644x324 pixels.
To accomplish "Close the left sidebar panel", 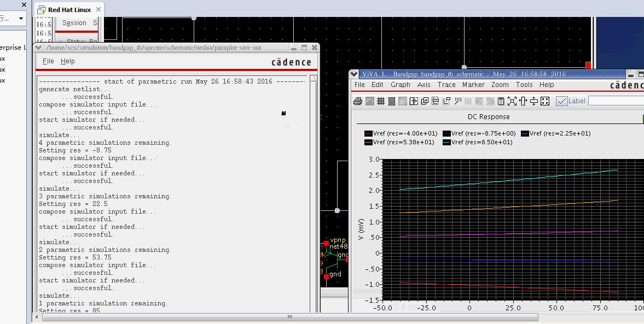I will tap(24, 5).
